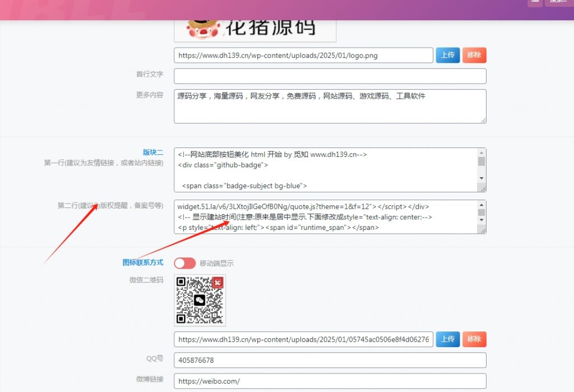Click the up arrow of the 第二行 textarea scrollbar
574x392 pixels.
pos(482,205)
